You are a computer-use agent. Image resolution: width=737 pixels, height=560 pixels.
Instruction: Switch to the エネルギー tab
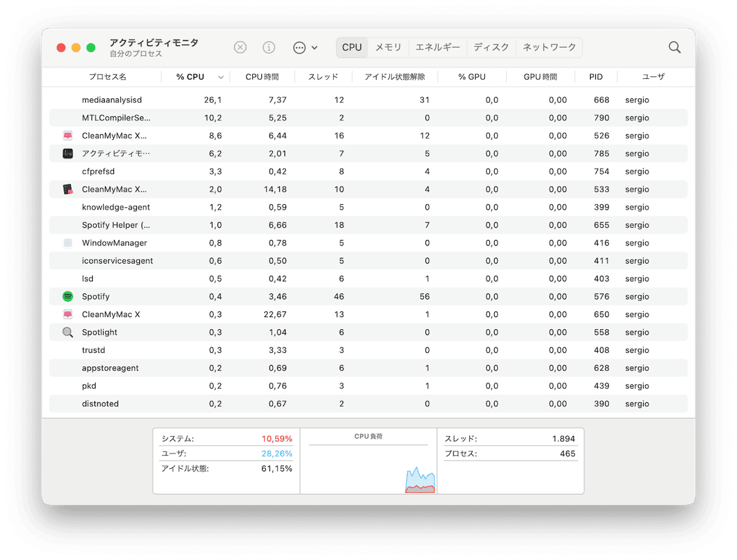[438, 47]
